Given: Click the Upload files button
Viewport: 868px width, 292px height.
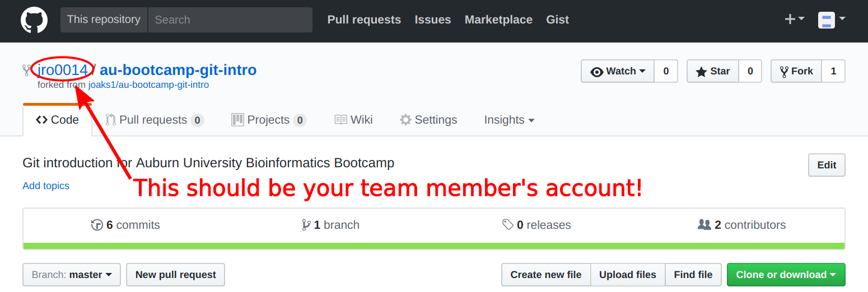Looking at the screenshot, I should pos(628,275).
